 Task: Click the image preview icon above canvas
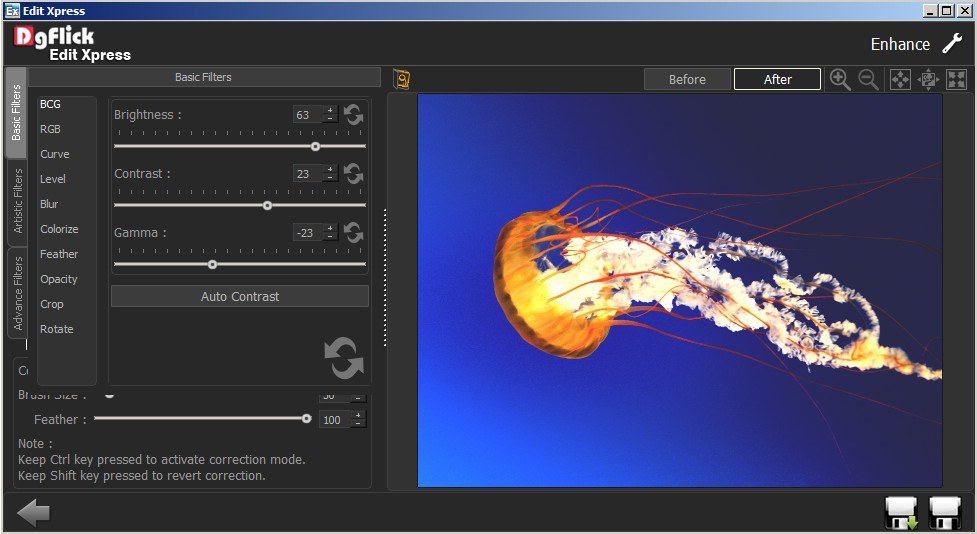tap(402, 80)
